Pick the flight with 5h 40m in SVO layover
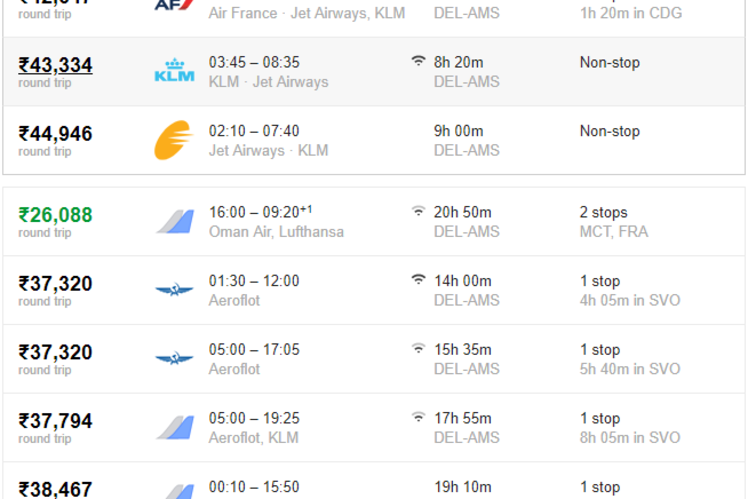This screenshot has width=748, height=499. 374,359
